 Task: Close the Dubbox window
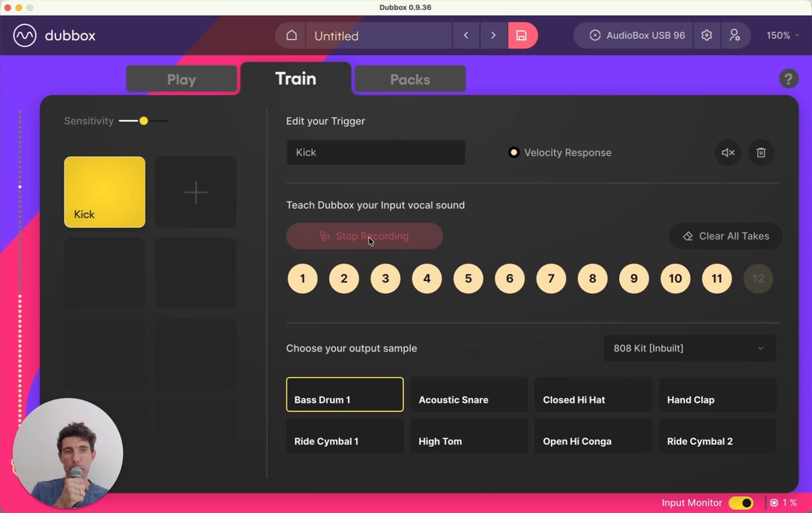pos(8,8)
